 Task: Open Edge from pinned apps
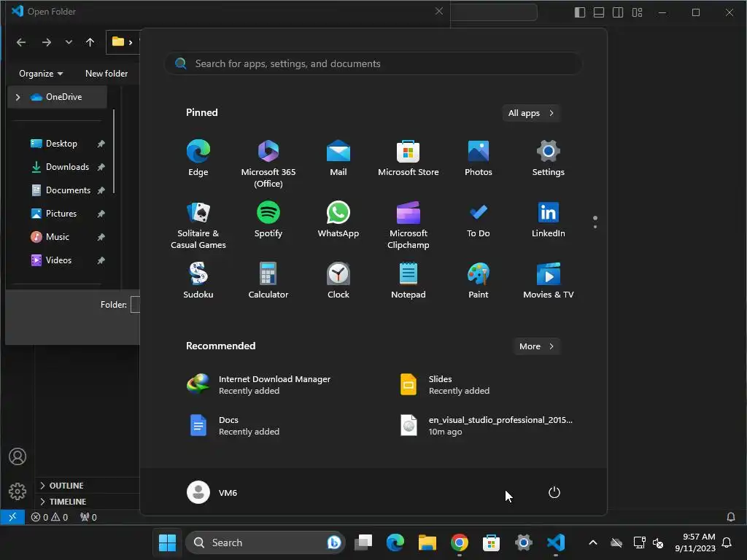(x=198, y=158)
